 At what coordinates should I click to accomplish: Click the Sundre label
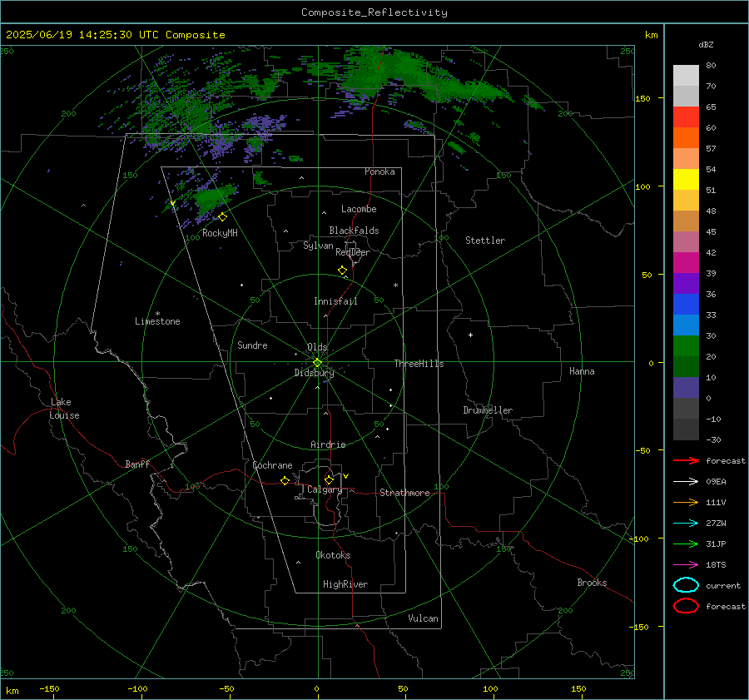tap(252, 345)
